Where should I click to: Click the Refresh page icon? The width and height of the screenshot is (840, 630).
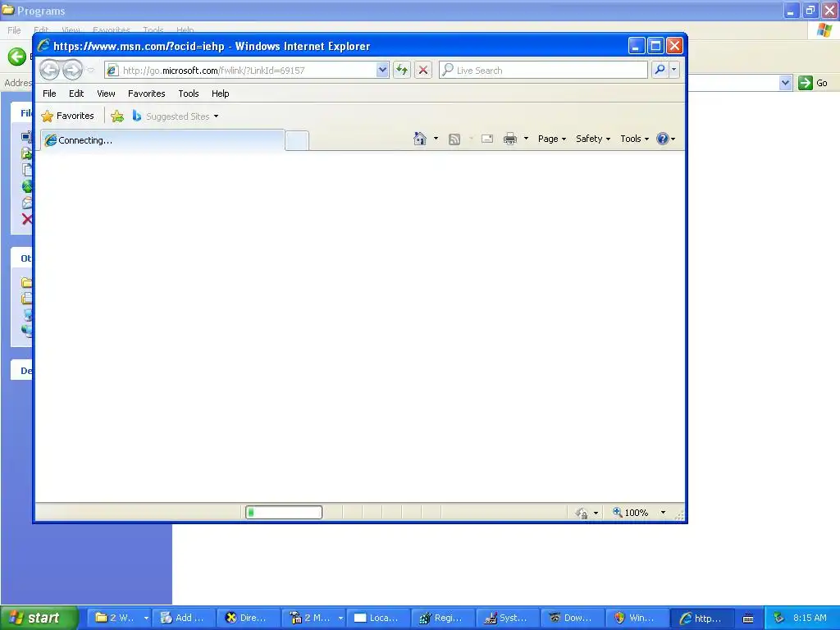(402, 71)
